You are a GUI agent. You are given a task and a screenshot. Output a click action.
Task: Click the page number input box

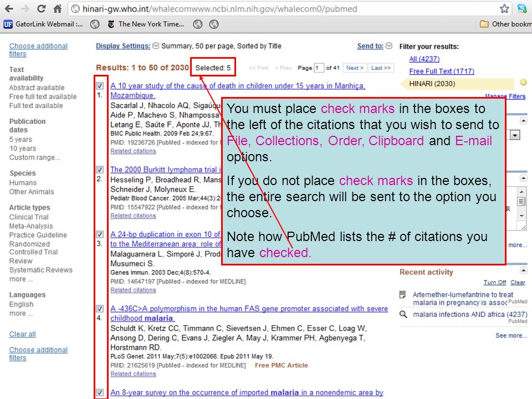pos(319,68)
